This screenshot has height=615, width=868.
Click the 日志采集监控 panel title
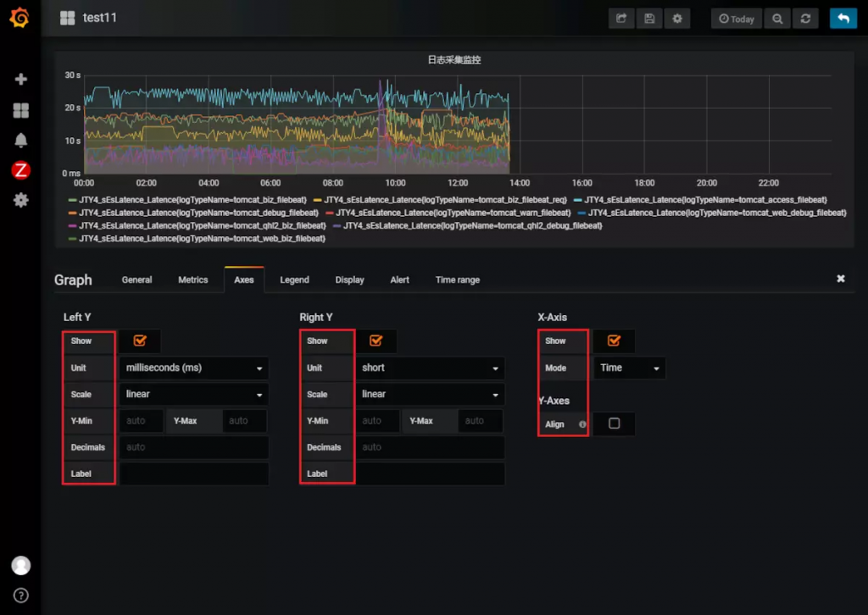[x=454, y=60]
